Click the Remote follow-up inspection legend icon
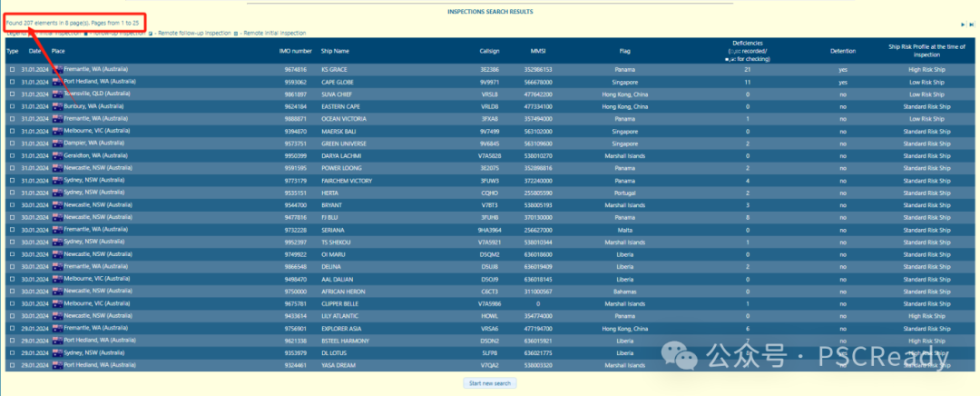Screen dimensions: 980x396 coord(151,34)
